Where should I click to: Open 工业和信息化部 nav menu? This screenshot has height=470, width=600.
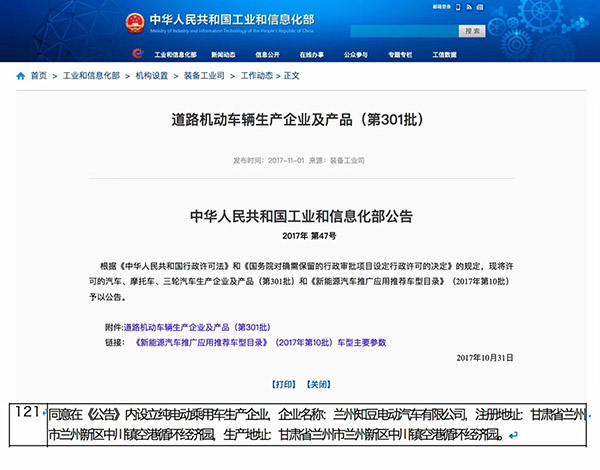pos(175,55)
